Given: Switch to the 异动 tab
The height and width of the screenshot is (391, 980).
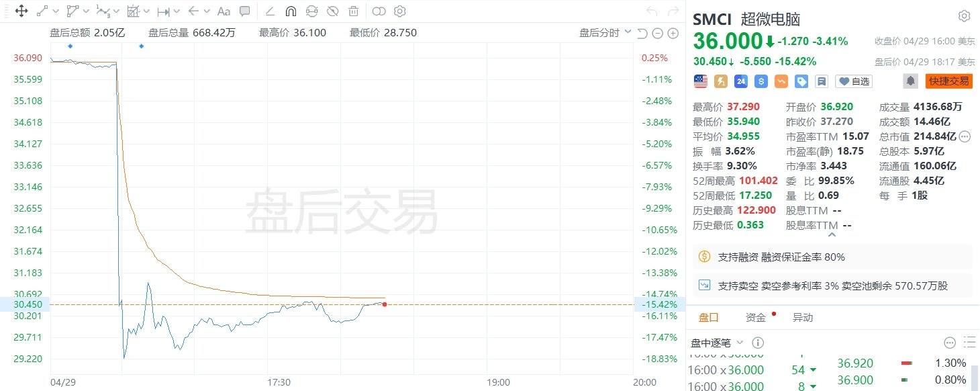Looking at the screenshot, I should point(802,318).
